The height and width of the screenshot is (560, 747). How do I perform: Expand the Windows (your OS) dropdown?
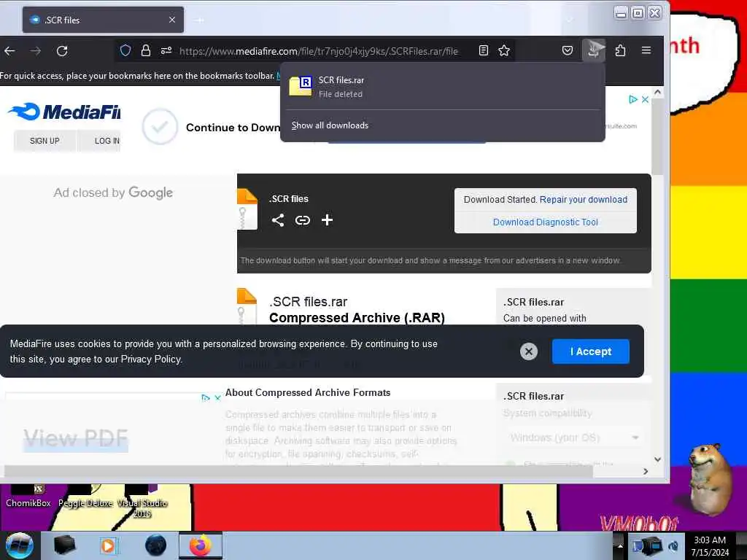[574, 437]
